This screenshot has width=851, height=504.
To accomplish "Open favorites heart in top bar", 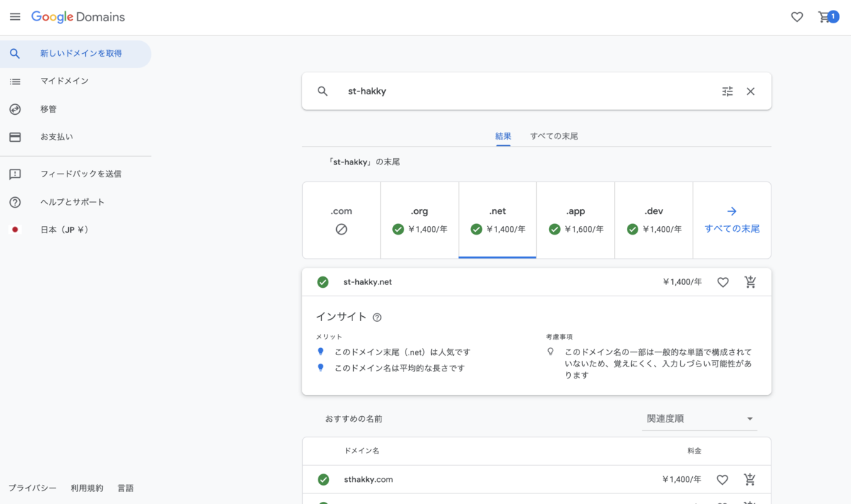I will (x=797, y=17).
